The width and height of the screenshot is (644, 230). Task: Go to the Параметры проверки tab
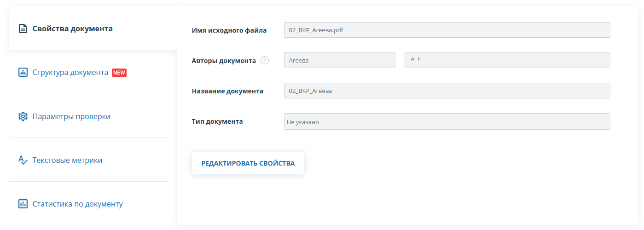[x=71, y=116]
